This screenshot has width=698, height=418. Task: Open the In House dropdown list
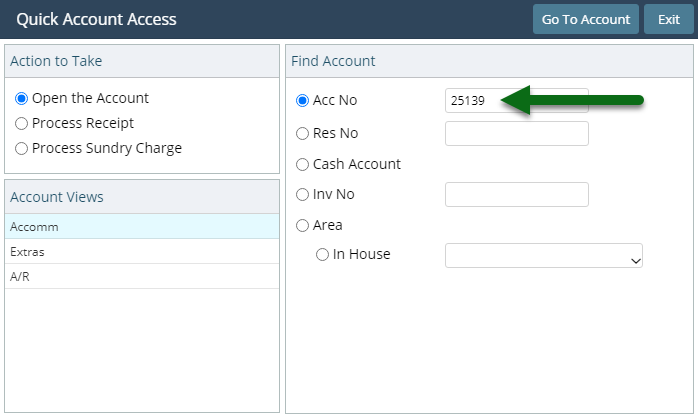[544, 256]
